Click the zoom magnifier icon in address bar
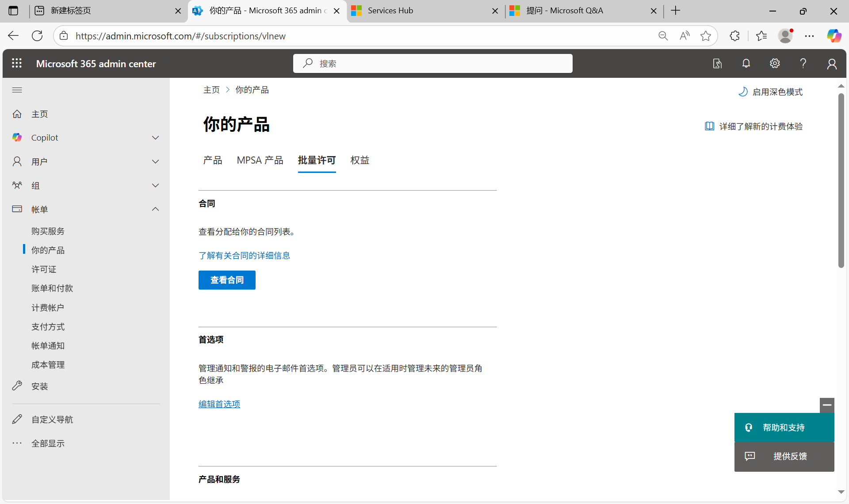The image size is (849, 504). pyautogui.click(x=663, y=36)
